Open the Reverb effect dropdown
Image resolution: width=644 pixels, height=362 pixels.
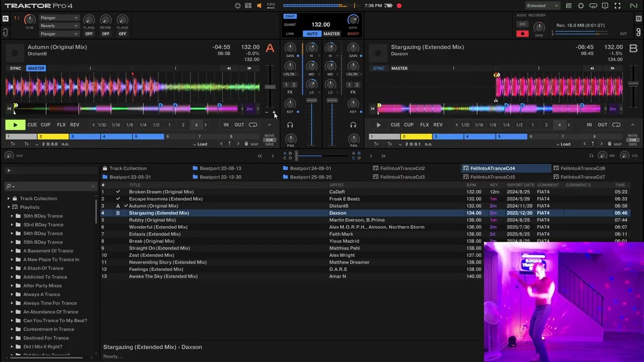coord(59,26)
